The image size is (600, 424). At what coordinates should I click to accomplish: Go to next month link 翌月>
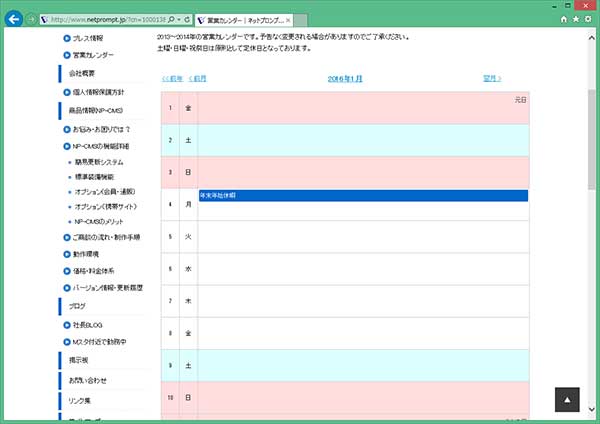pos(492,78)
